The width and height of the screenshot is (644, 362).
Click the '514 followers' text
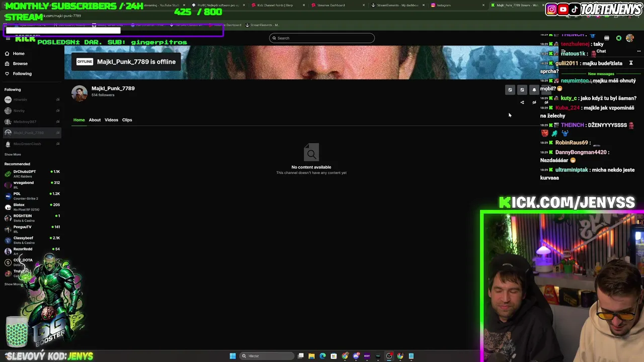[103, 95]
